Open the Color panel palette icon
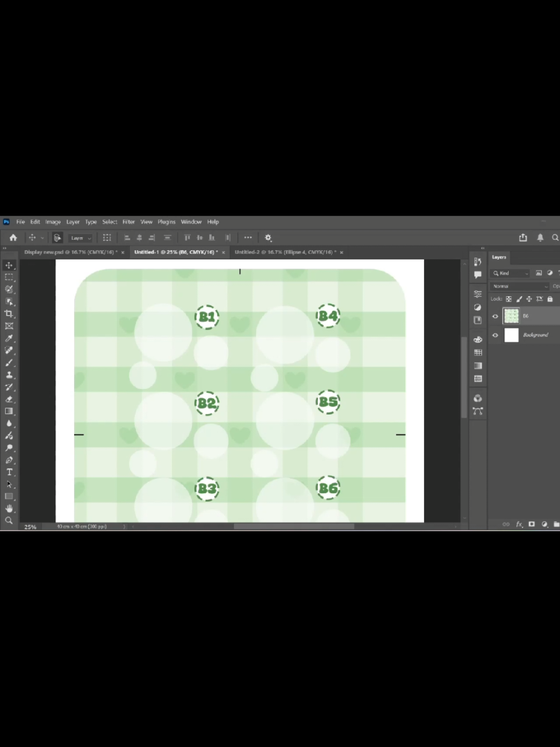 (478, 339)
